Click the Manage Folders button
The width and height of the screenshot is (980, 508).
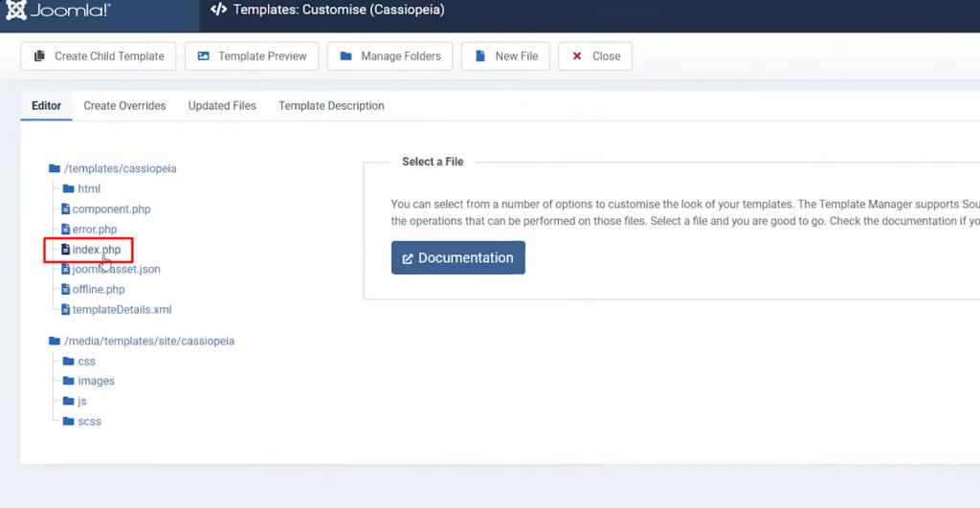(390, 56)
